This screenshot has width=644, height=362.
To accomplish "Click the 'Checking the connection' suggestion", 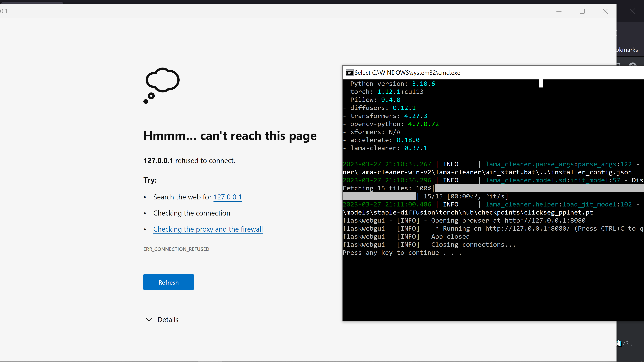I will 192,213.
